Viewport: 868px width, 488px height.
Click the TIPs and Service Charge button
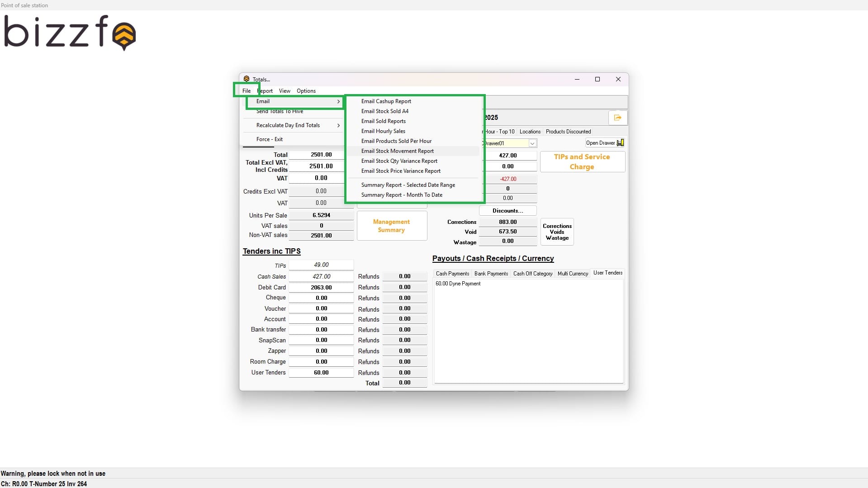(x=582, y=161)
